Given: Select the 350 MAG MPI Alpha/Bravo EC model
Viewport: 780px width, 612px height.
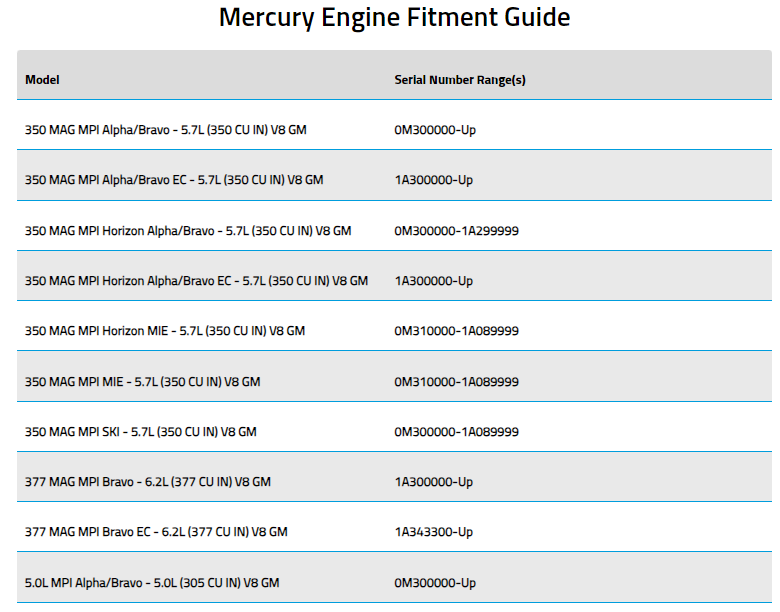Looking at the screenshot, I should click(174, 180).
